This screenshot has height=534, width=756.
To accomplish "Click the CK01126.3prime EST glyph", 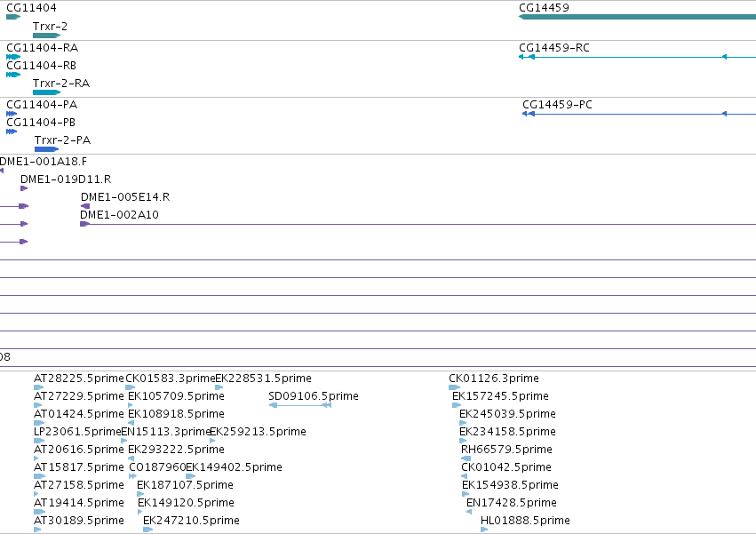I will 455,387.
